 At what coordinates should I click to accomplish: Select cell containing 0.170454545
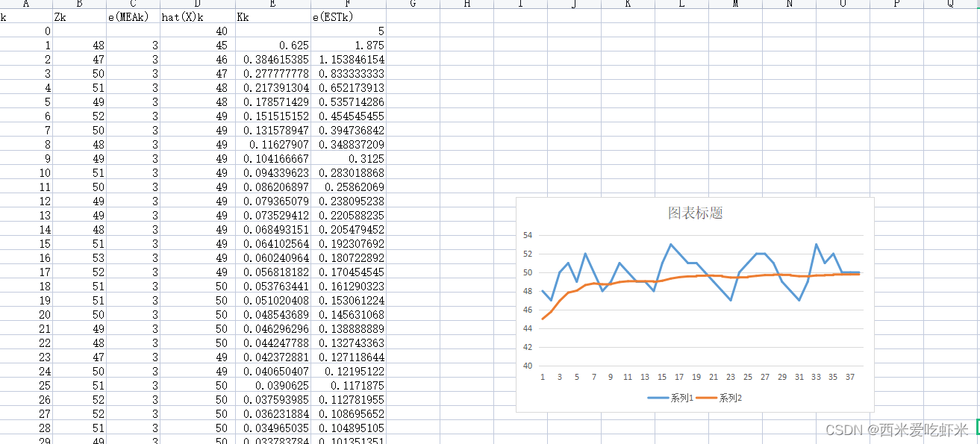click(x=349, y=272)
